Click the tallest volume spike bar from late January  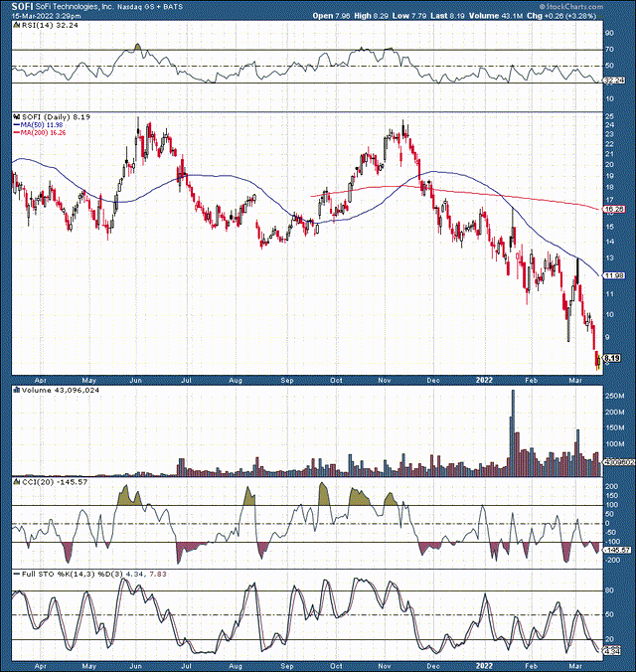513,432
